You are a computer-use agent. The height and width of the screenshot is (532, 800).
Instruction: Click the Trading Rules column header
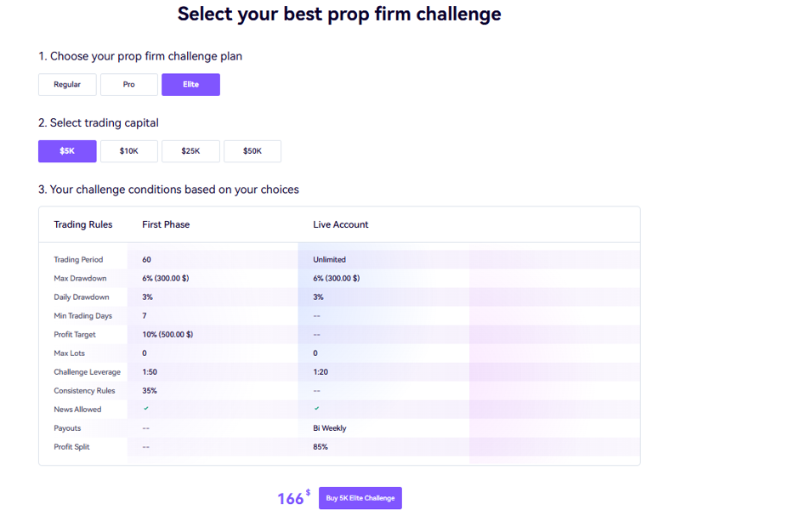[x=83, y=224]
